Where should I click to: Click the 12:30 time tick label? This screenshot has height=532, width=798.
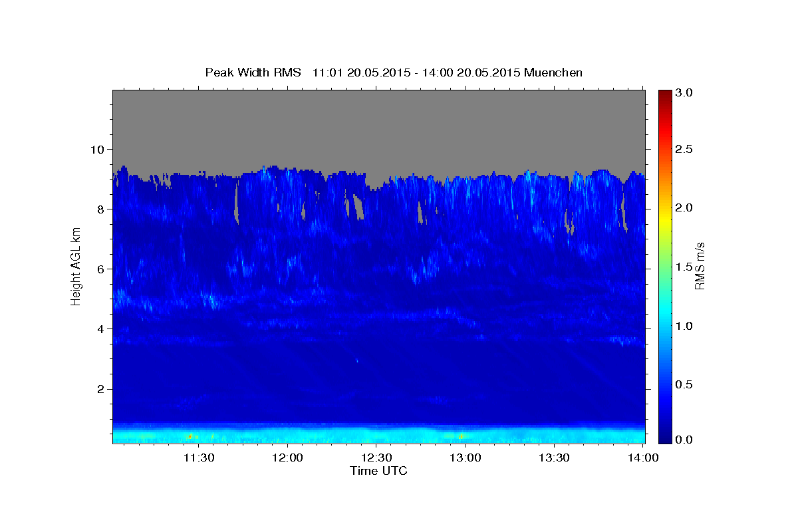[376, 458]
